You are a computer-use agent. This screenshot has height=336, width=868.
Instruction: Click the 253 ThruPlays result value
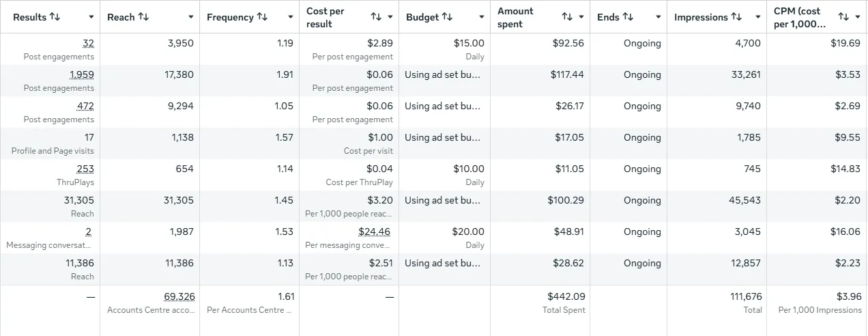click(85, 169)
